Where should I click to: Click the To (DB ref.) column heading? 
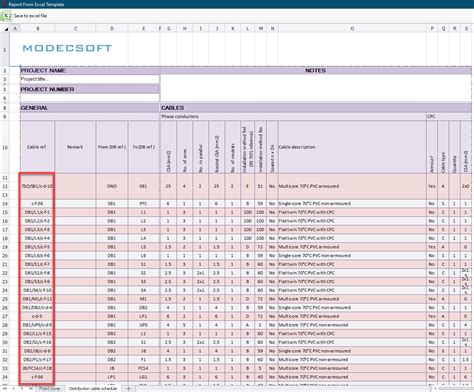click(x=144, y=147)
